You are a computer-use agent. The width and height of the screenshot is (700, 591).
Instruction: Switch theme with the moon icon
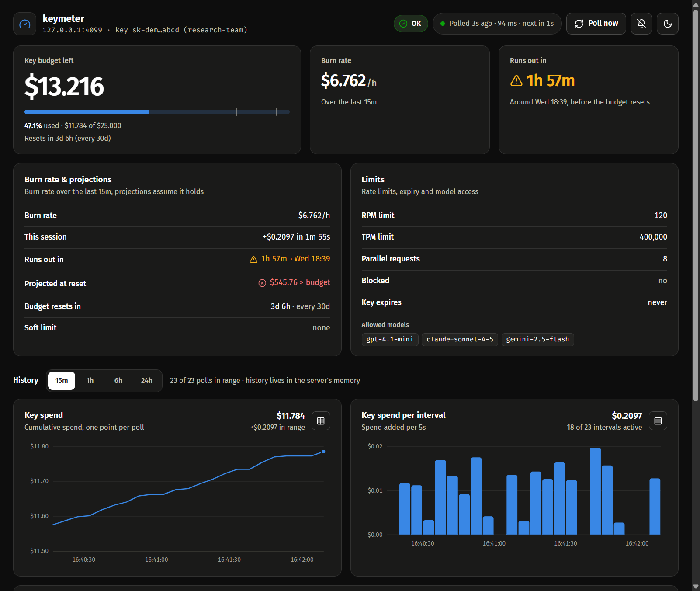668,24
